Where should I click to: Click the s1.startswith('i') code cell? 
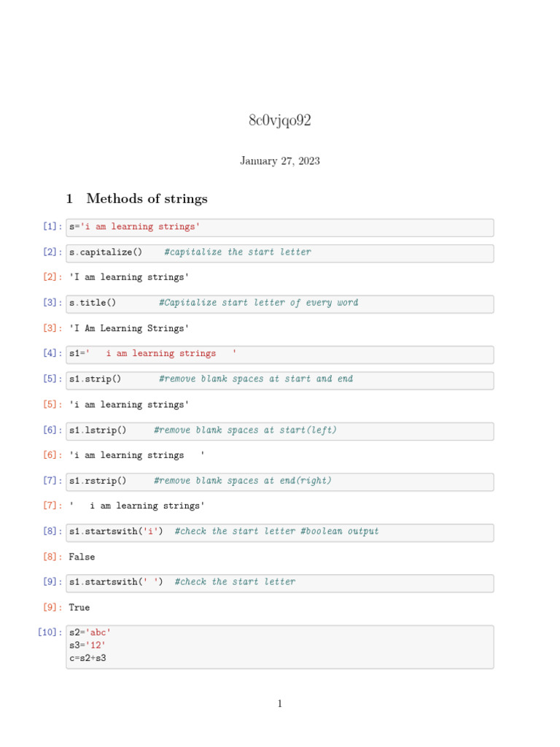coord(279,533)
